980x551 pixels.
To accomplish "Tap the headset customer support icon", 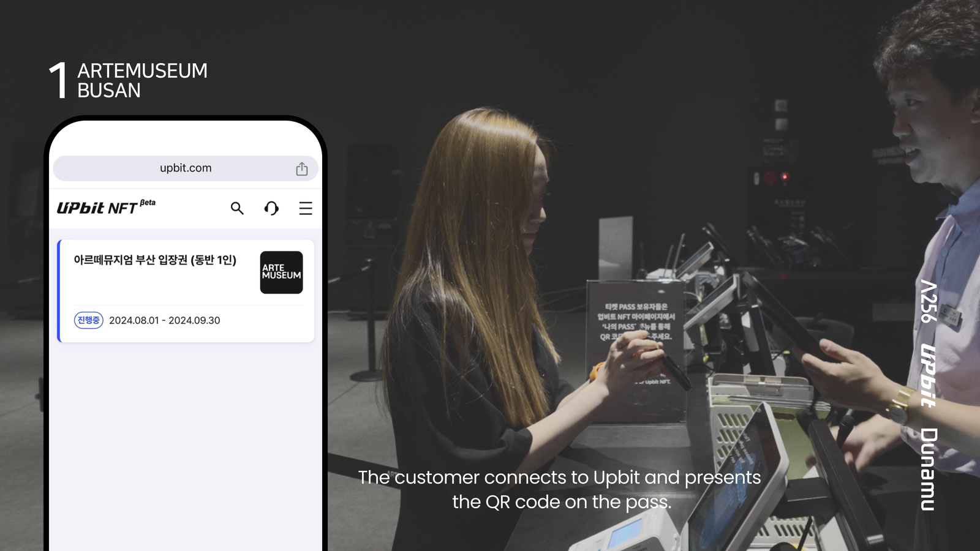I will 271,208.
